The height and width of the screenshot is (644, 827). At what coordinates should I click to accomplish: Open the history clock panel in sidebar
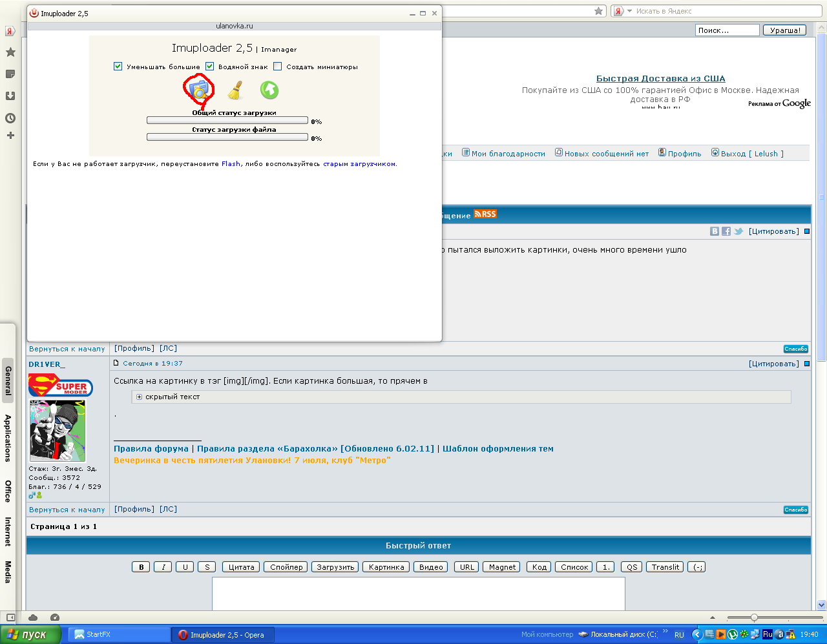click(x=10, y=118)
